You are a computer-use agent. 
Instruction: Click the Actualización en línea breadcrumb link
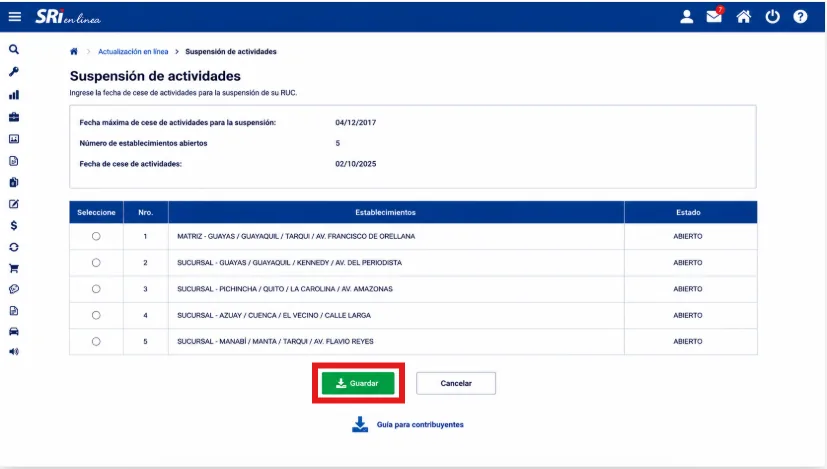click(x=133, y=52)
